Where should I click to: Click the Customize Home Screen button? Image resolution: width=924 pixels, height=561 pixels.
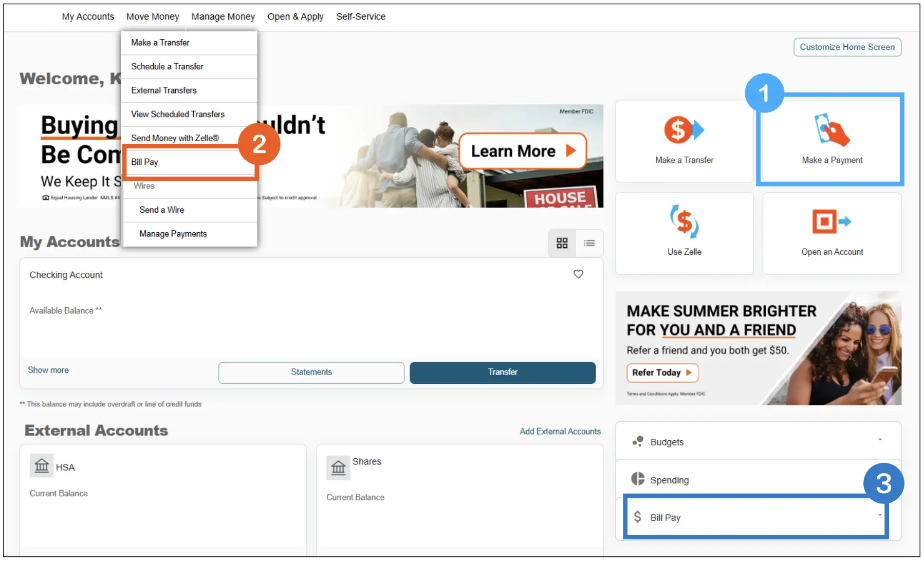pyautogui.click(x=847, y=47)
